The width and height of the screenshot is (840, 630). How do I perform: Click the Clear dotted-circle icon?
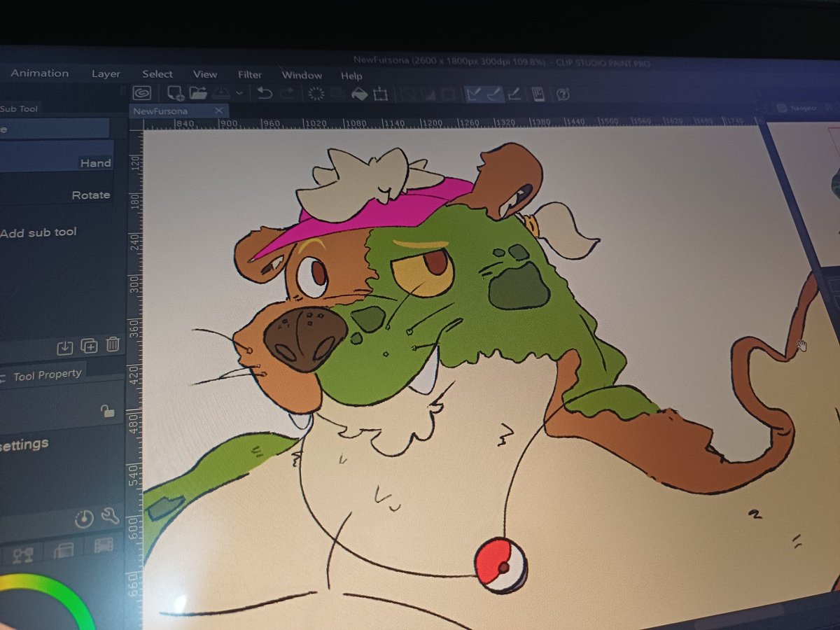tap(316, 94)
